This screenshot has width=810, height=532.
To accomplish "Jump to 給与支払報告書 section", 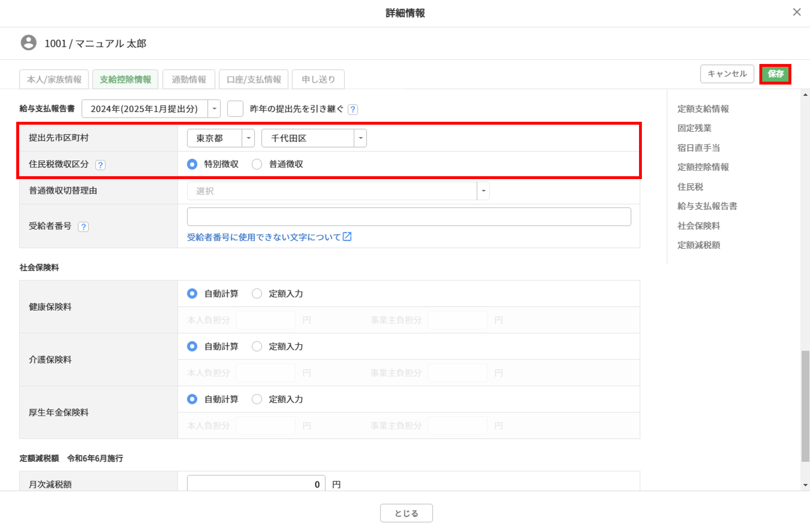I will click(x=707, y=206).
